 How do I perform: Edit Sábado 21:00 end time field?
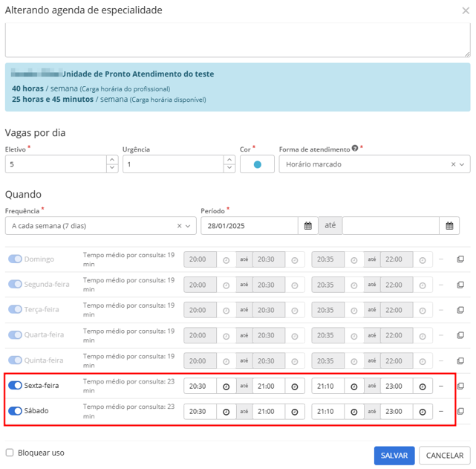tap(269, 411)
